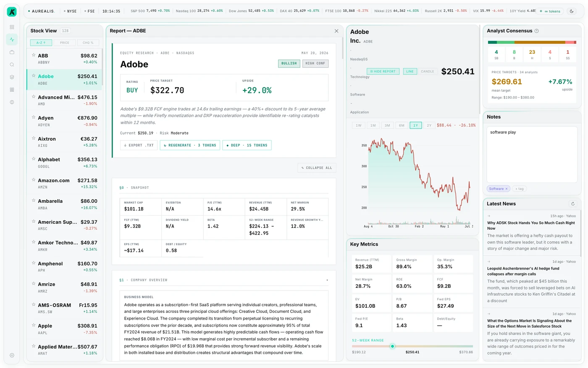Open the settings gear at sidebar bottom
The image size is (588, 368).
(12, 355)
